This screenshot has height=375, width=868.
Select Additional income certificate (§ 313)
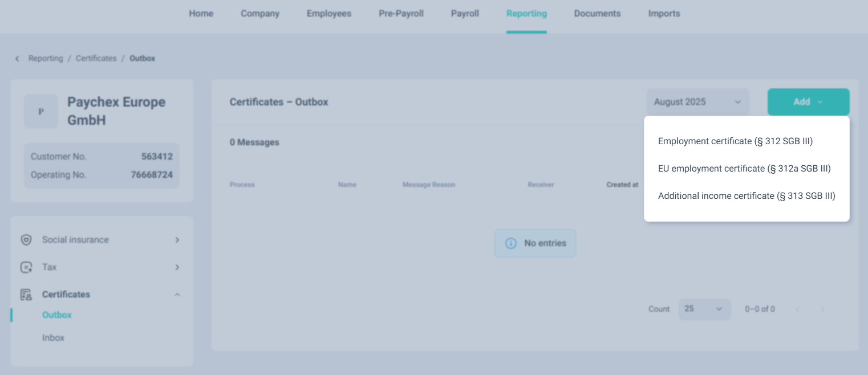click(746, 196)
